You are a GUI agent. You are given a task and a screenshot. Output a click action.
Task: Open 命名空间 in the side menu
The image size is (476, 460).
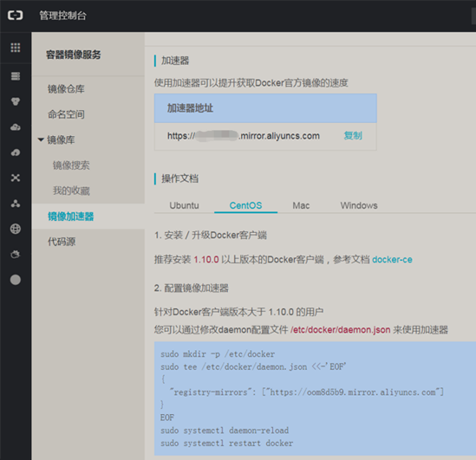coord(66,114)
